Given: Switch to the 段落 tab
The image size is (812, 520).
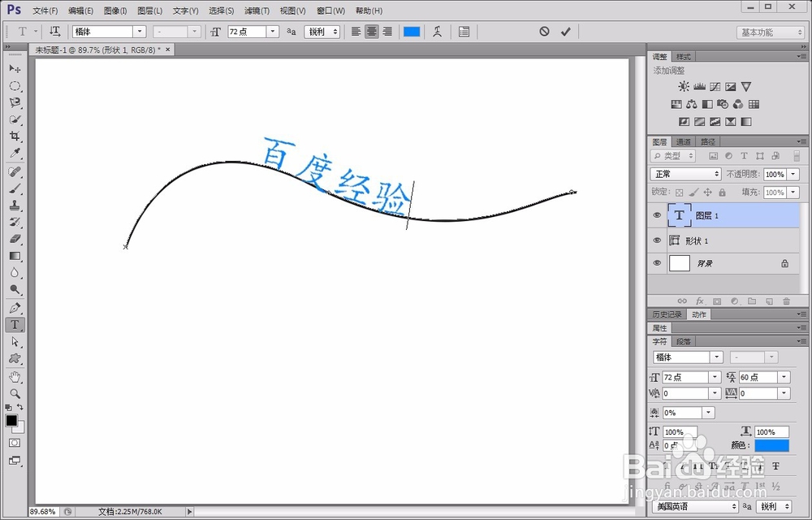Looking at the screenshot, I should pyautogui.click(x=684, y=341).
